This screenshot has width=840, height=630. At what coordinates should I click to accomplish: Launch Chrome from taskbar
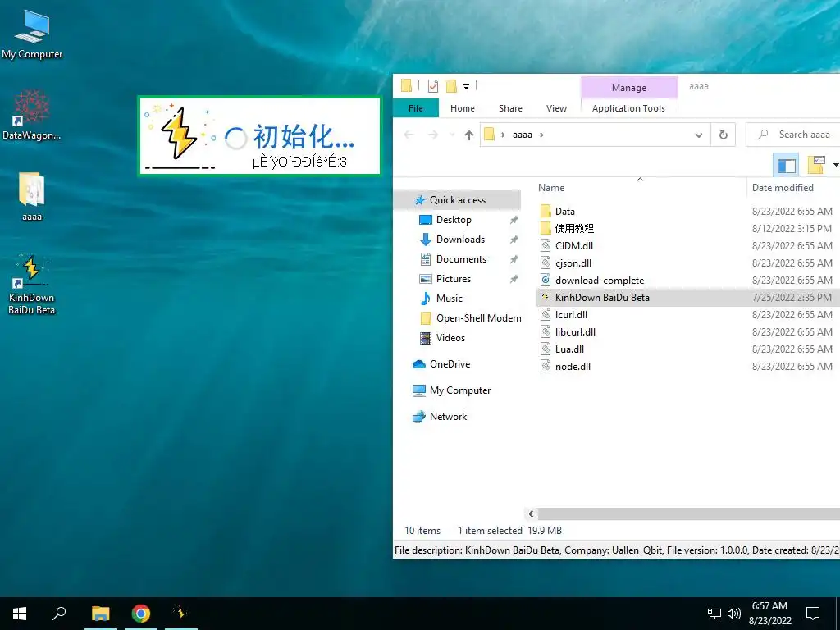tap(141, 614)
